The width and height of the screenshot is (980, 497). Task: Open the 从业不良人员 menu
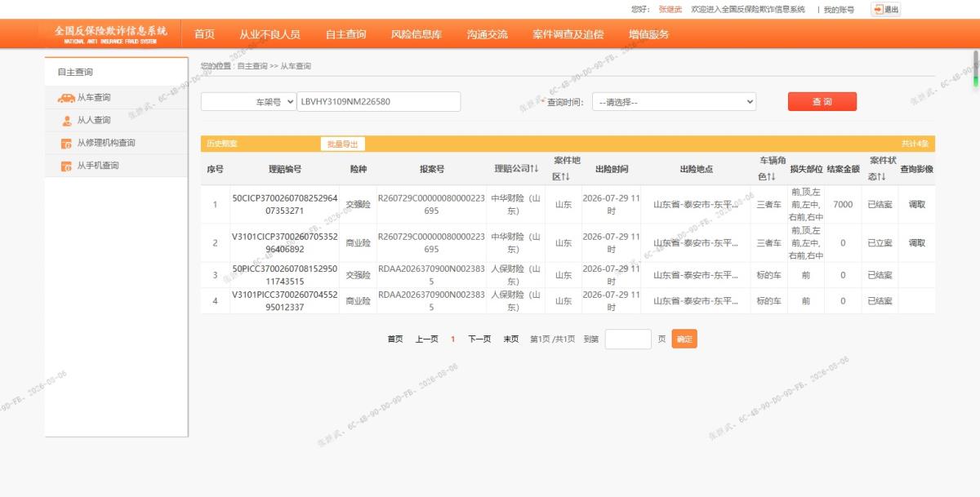tap(269, 34)
